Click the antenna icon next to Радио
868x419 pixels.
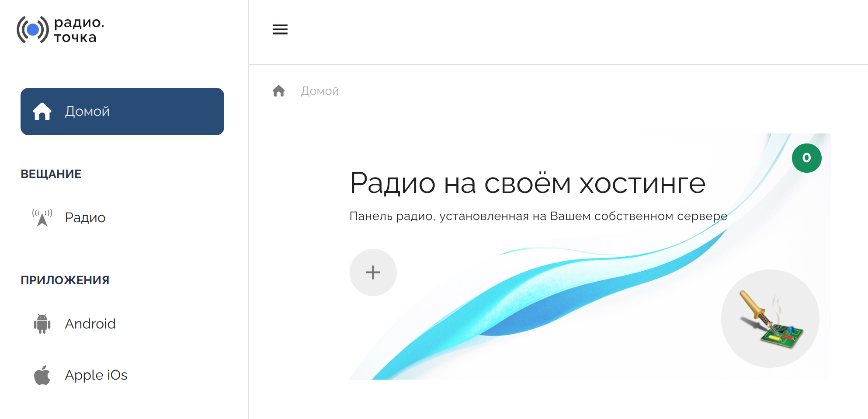click(42, 217)
